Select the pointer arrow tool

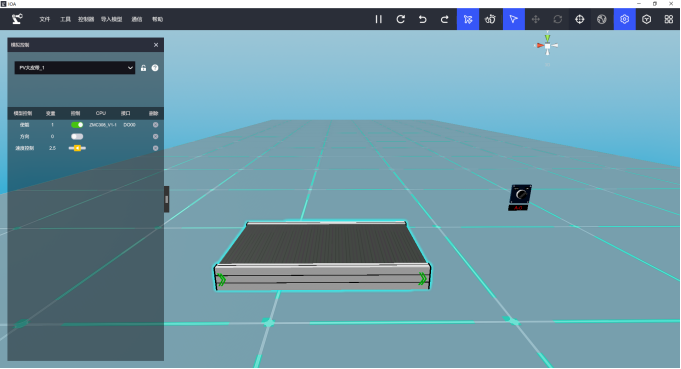point(514,19)
